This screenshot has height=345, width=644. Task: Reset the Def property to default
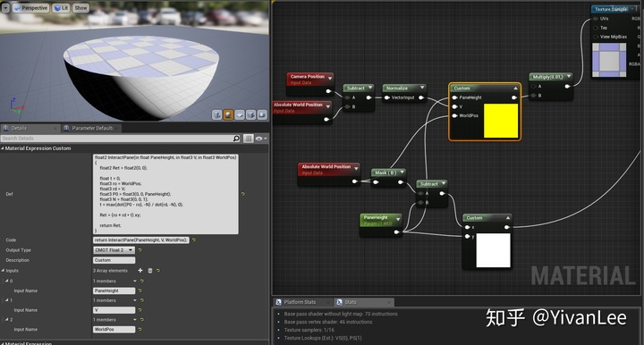tap(242, 194)
